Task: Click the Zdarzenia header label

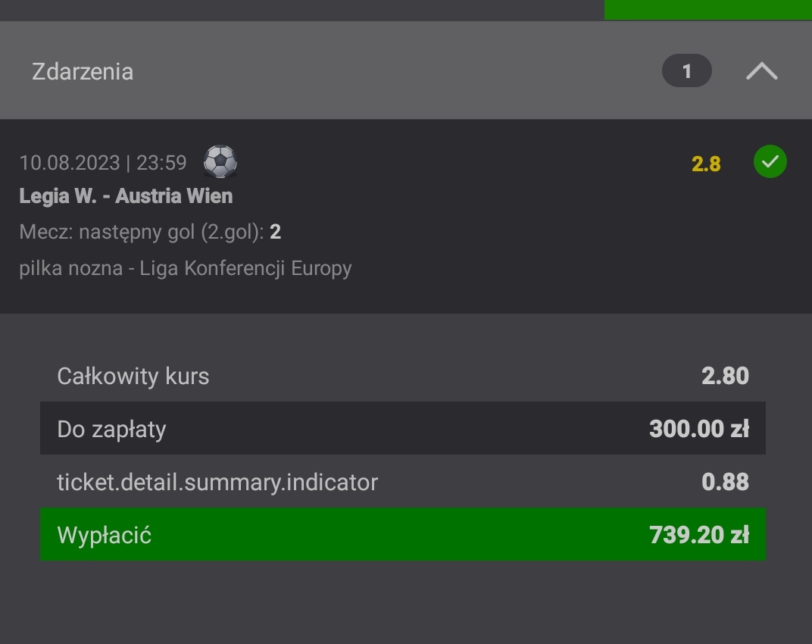Action: click(x=83, y=71)
